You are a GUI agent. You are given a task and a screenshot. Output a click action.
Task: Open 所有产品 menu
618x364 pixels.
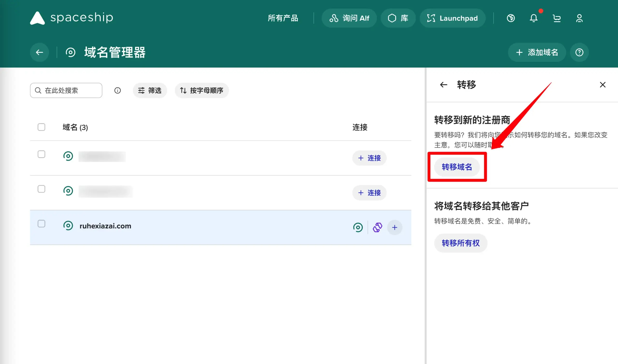pos(283,18)
